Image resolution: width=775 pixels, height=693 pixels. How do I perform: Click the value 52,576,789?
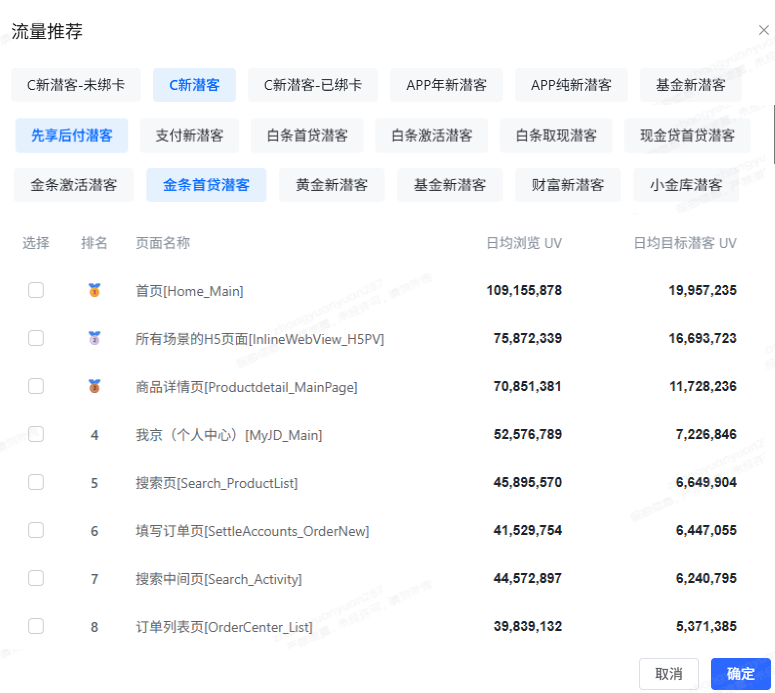click(527, 434)
